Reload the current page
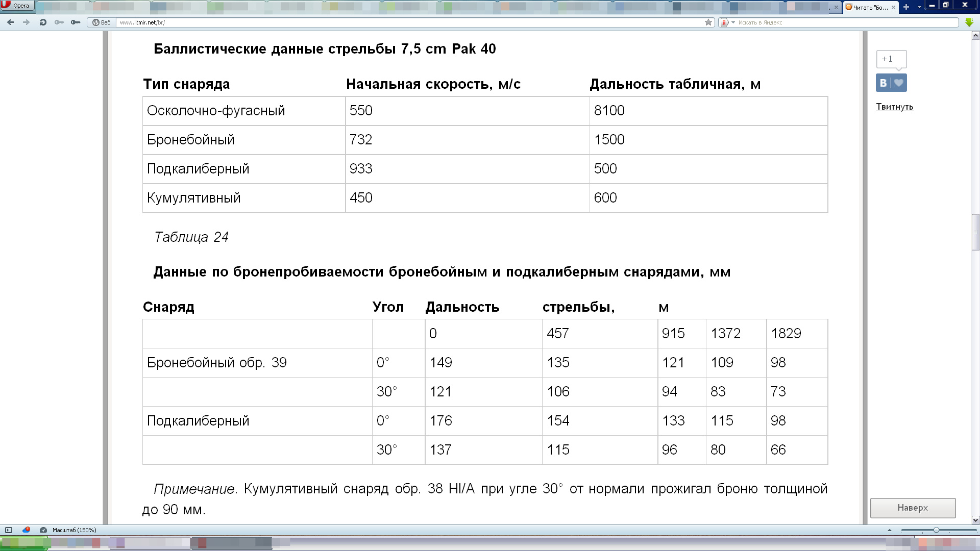This screenshot has height=551, width=980. [43, 22]
